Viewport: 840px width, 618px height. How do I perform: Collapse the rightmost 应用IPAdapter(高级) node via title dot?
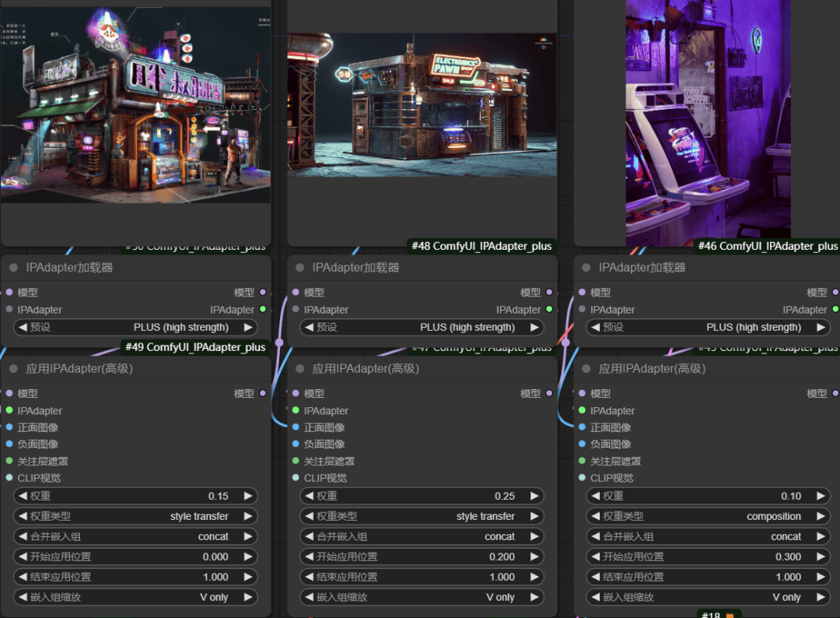click(586, 369)
